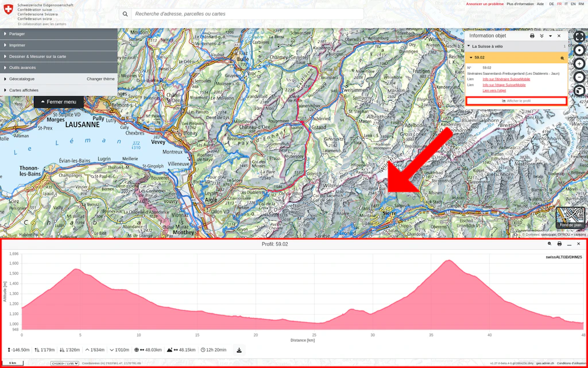Switch language to DE

(552, 4)
